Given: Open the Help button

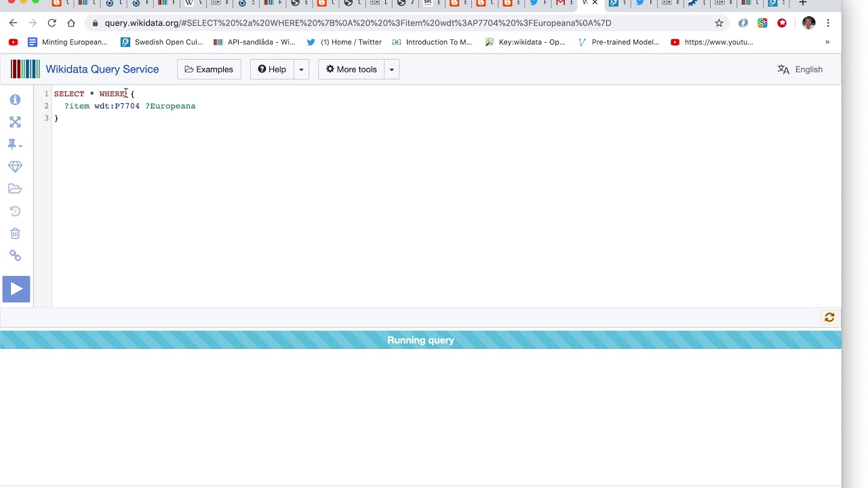Looking at the screenshot, I should [x=272, y=69].
